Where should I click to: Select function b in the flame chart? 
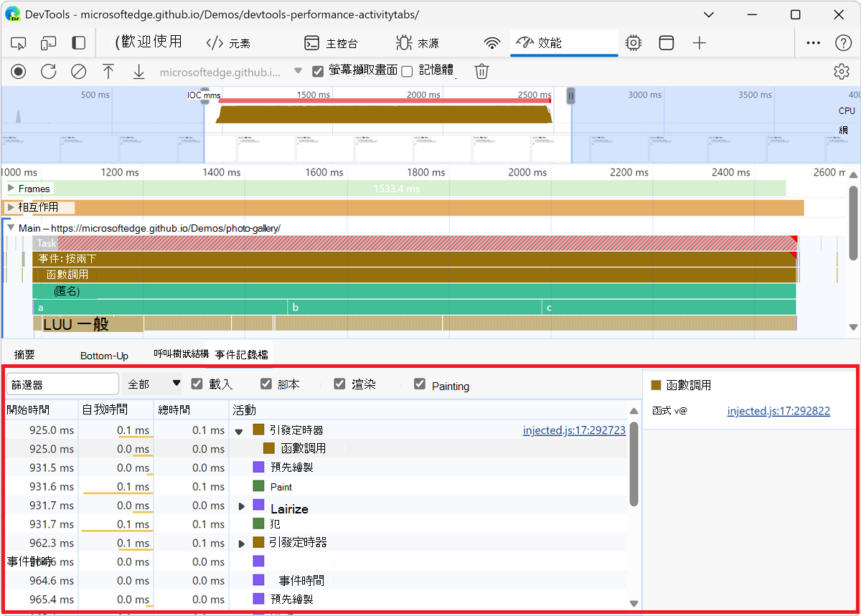pos(415,307)
